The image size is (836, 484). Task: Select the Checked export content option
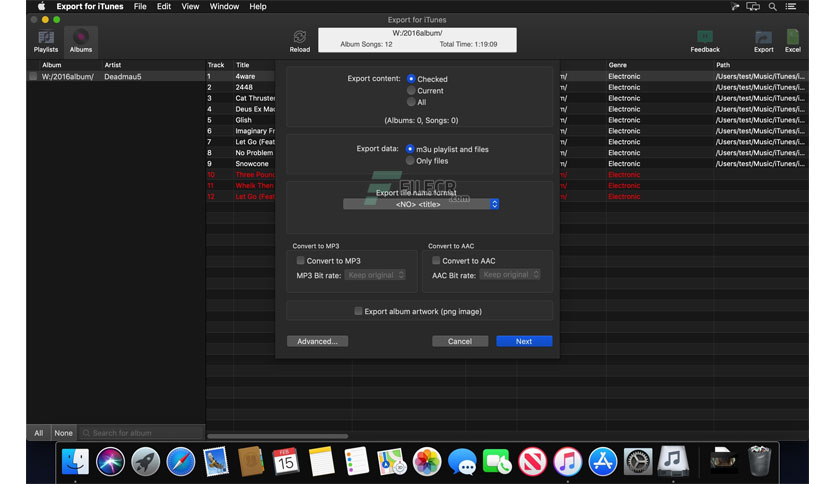point(411,79)
